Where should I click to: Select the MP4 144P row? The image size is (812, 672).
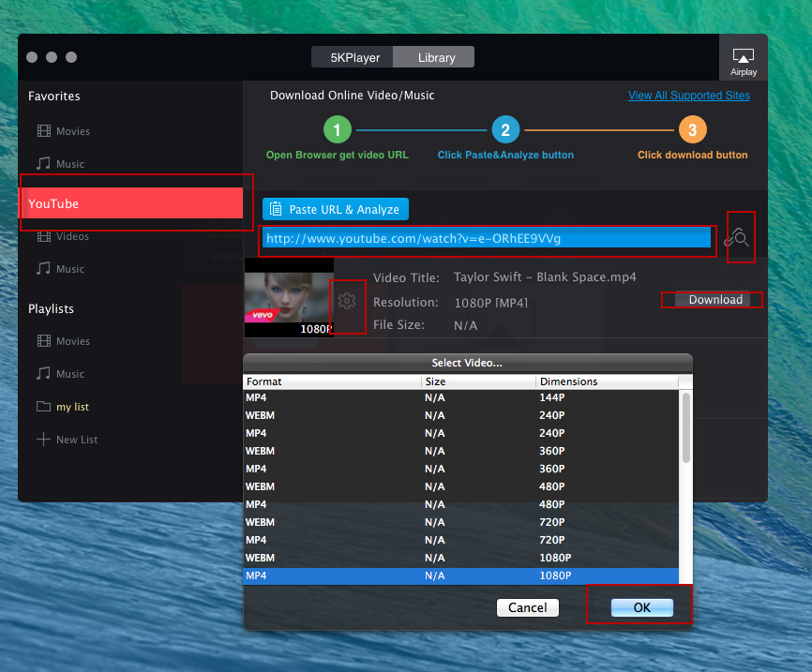tap(461, 397)
